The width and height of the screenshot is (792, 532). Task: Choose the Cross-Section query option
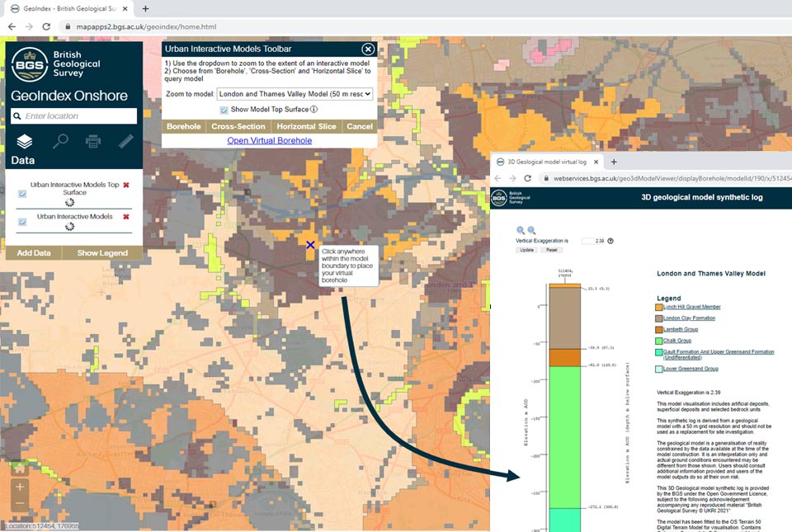(x=238, y=127)
